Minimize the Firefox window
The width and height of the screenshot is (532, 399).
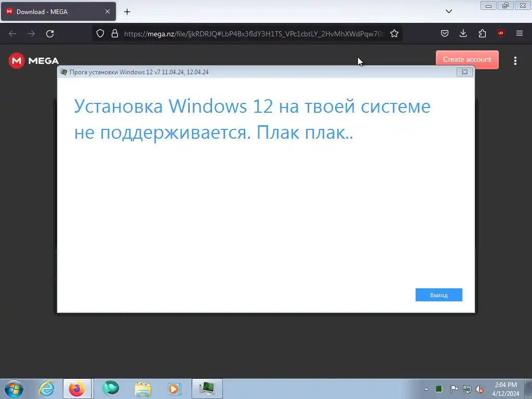point(488,6)
